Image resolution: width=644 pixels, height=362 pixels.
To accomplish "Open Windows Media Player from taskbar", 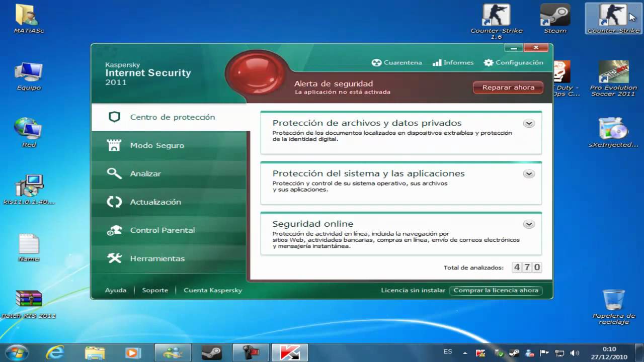I will [x=133, y=352].
